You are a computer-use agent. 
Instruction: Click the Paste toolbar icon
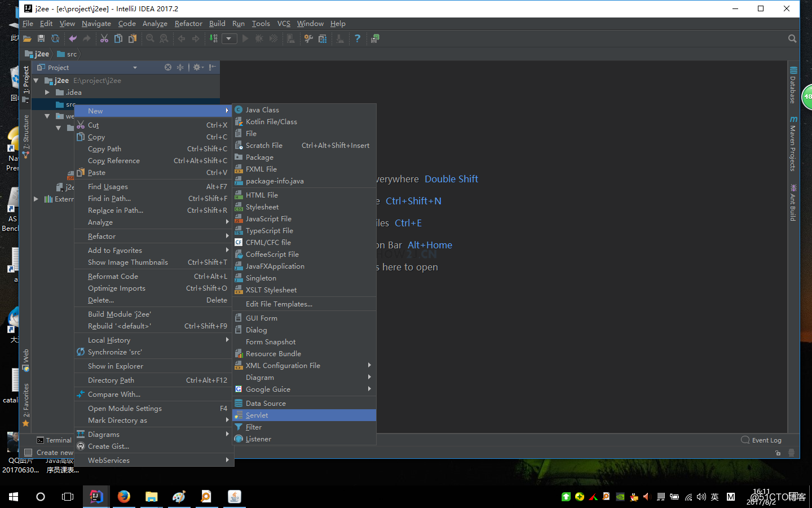click(133, 38)
